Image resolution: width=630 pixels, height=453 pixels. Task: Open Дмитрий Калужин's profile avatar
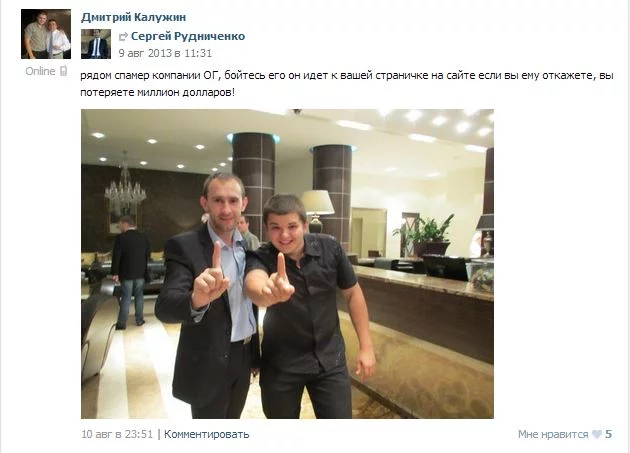(x=46, y=34)
